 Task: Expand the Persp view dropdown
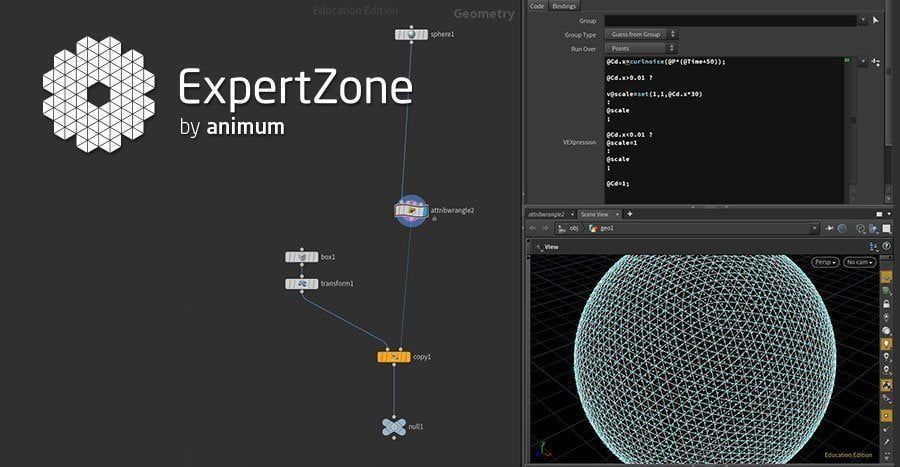pyautogui.click(x=825, y=262)
